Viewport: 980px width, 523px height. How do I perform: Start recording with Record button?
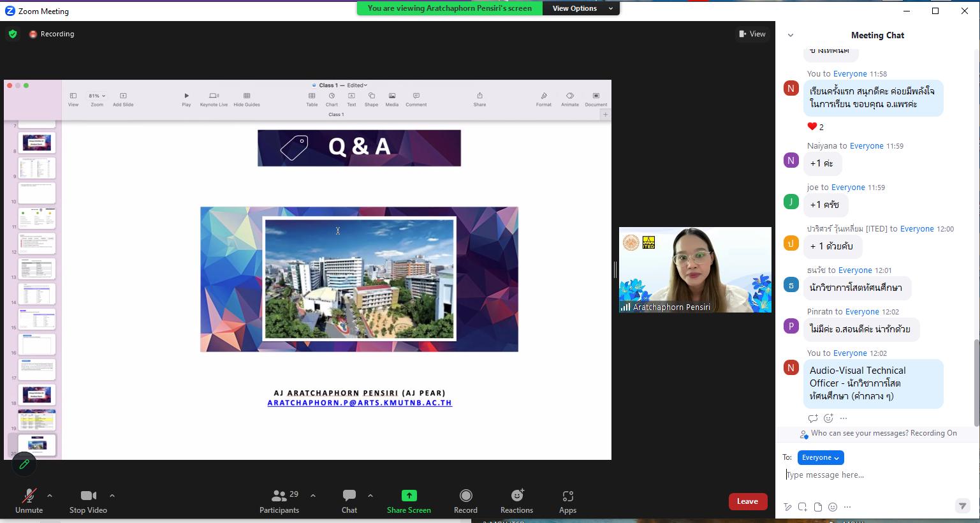coord(465,501)
